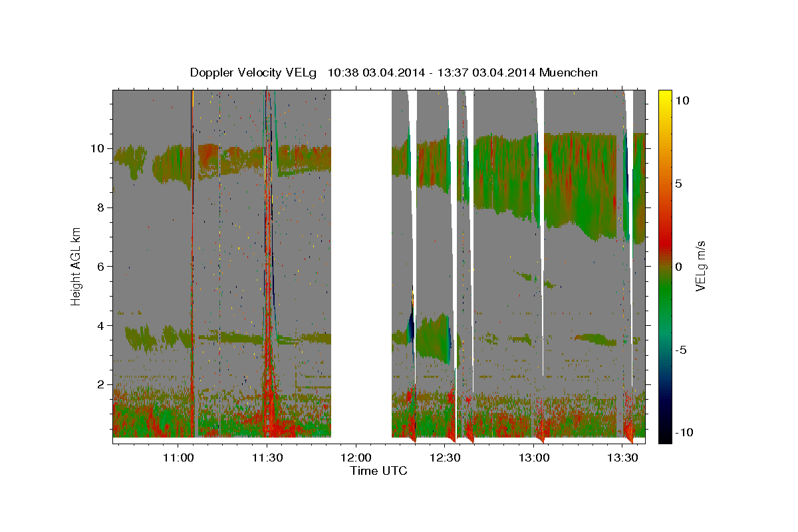
Task: Click the plot title 'Doppler Velocity VELg'
Action: (x=253, y=72)
